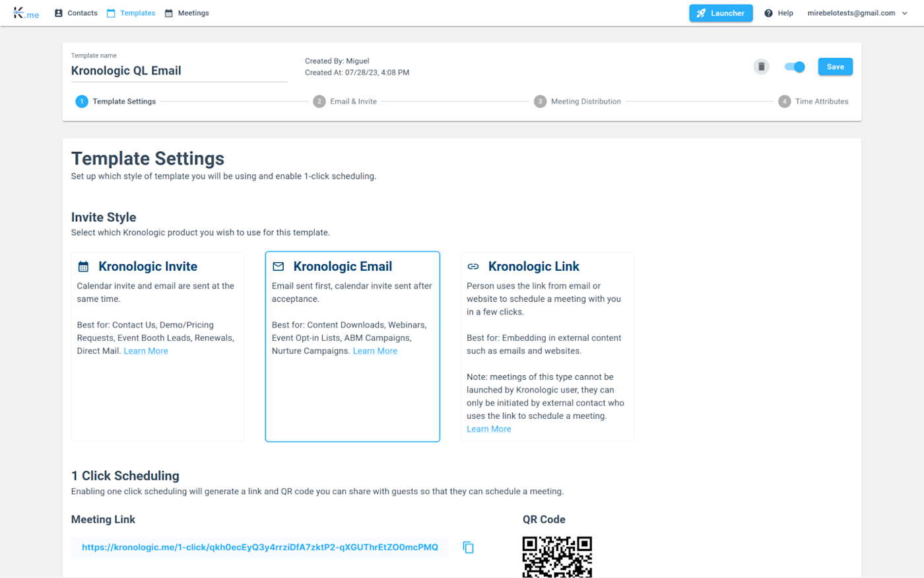Click the chain link icon on Kronologic Link

[x=473, y=267]
